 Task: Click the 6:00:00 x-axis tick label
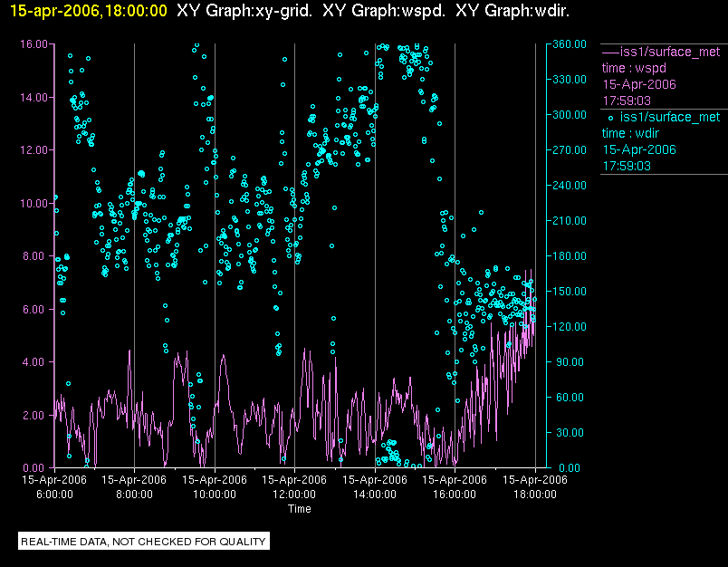click(x=54, y=495)
